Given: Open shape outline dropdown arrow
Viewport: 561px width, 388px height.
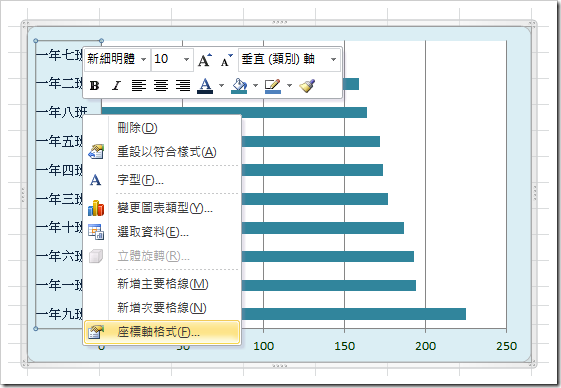Looking at the screenshot, I should click(289, 86).
